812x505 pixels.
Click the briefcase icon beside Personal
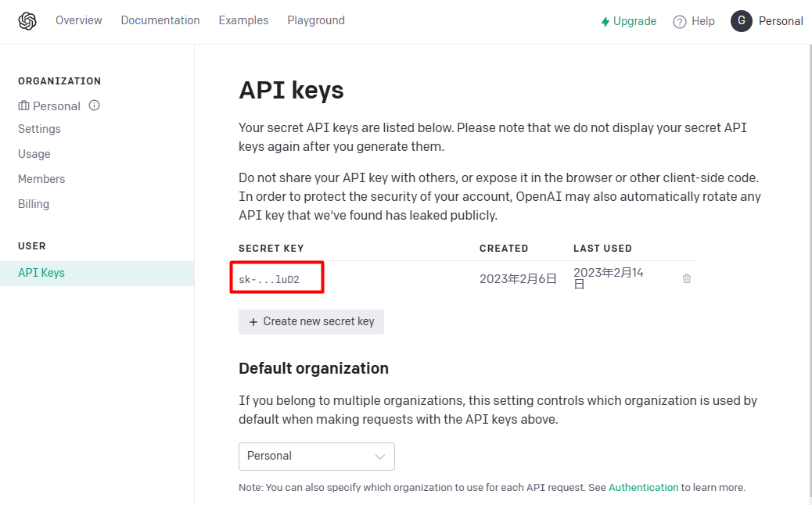point(23,106)
